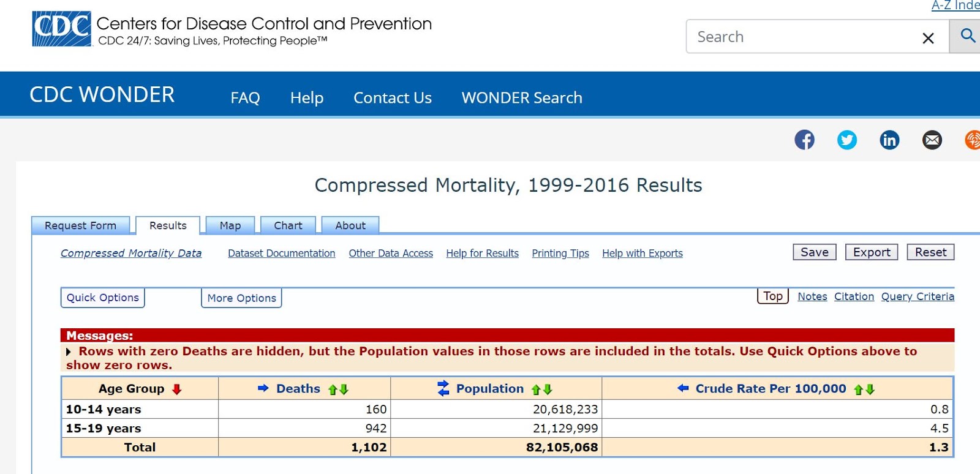Click Save button
This screenshot has width=980, height=474.
coord(815,252)
